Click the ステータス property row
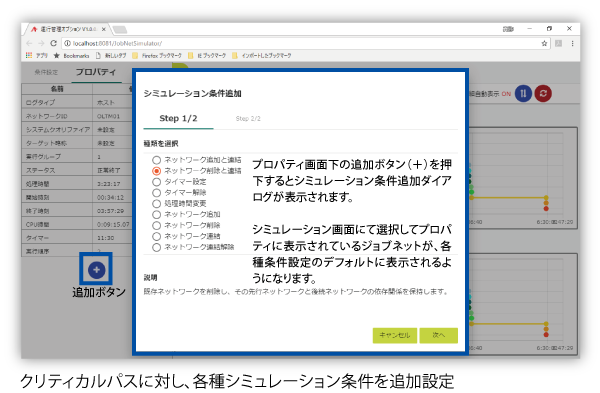This screenshot has width=600, height=393. [77, 170]
